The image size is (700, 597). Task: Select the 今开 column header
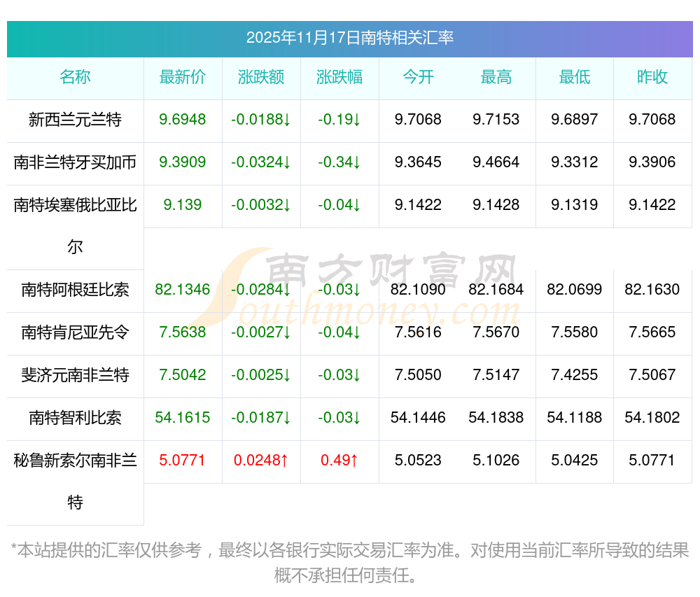click(418, 77)
